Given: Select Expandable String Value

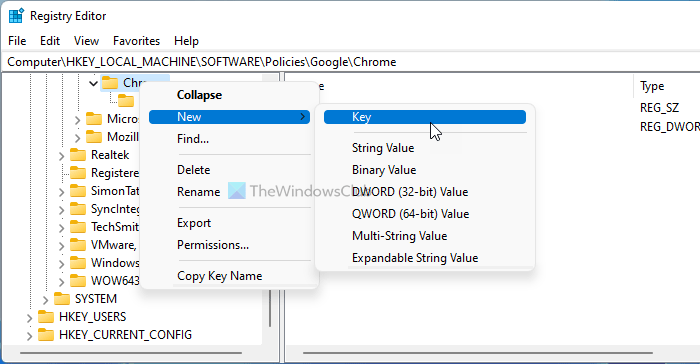Looking at the screenshot, I should [425, 258].
